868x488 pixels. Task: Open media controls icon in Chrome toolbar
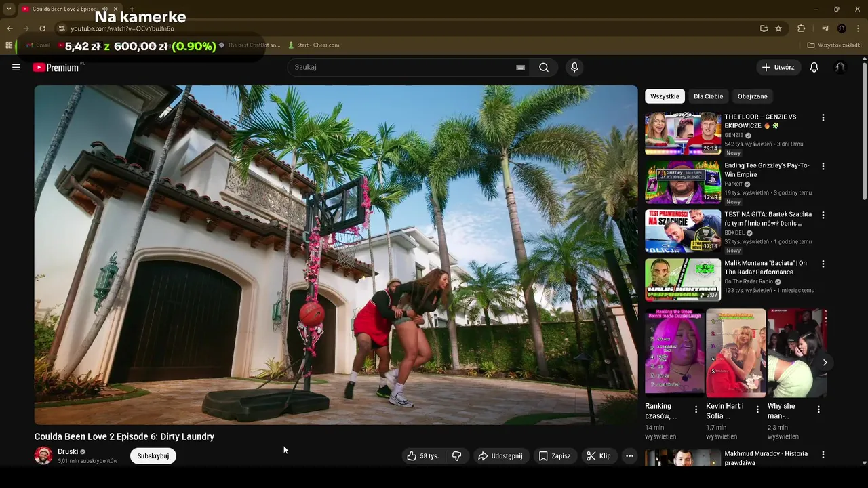pyautogui.click(x=825, y=28)
